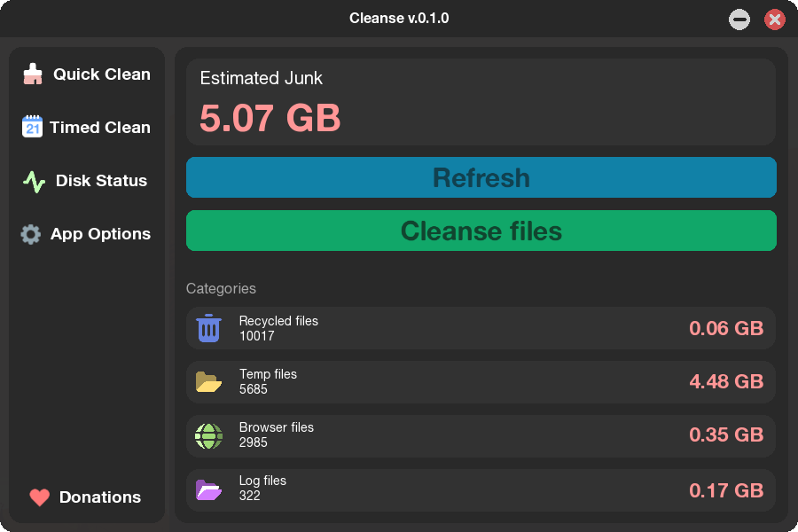Open Timed Clean via the calendar icon
The image size is (798, 532).
[31, 127]
